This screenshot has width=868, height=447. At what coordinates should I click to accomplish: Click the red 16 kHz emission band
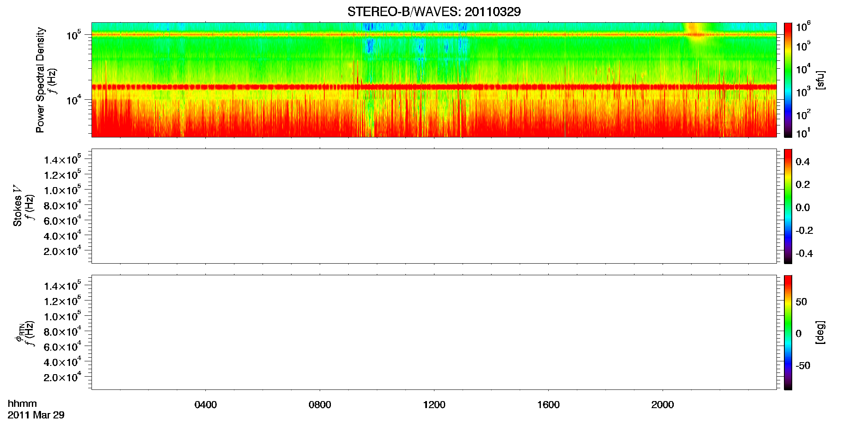434,87
